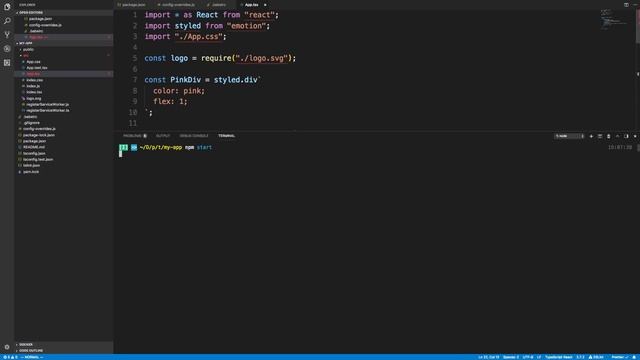Viewport: 640px width, 360px height.
Task: Click the terminal cursor input line
Action: (120, 154)
